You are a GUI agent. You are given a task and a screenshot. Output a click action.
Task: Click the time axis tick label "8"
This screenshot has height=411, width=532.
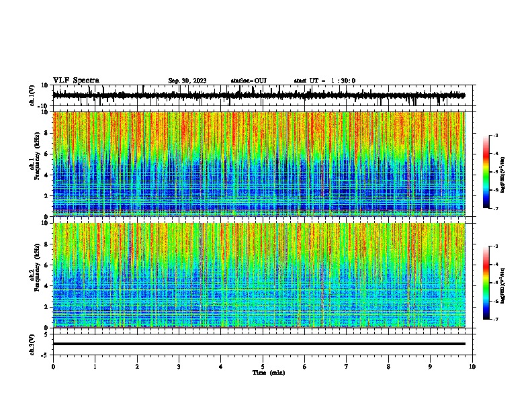click(x=388, y=367)
